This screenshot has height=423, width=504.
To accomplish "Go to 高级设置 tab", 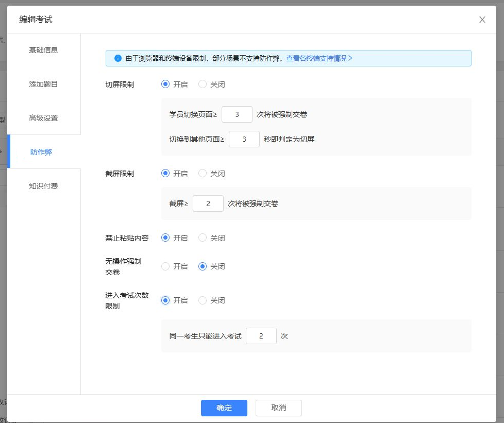I will 43,118.
